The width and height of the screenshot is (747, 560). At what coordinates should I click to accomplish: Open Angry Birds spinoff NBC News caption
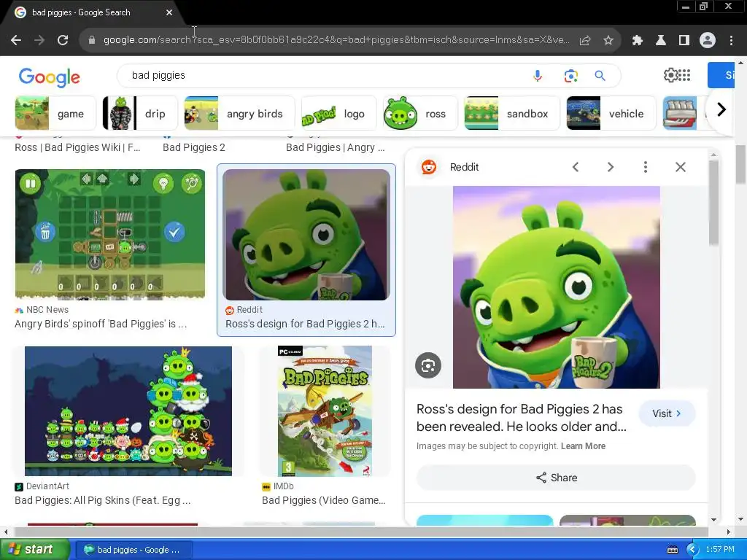pyautogui.click(x=101, y=324)
